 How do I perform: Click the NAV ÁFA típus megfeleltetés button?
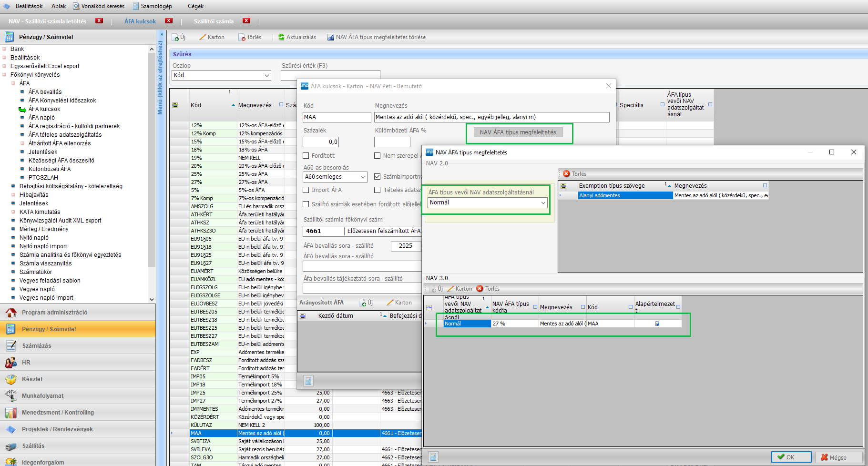pos(518,132)
